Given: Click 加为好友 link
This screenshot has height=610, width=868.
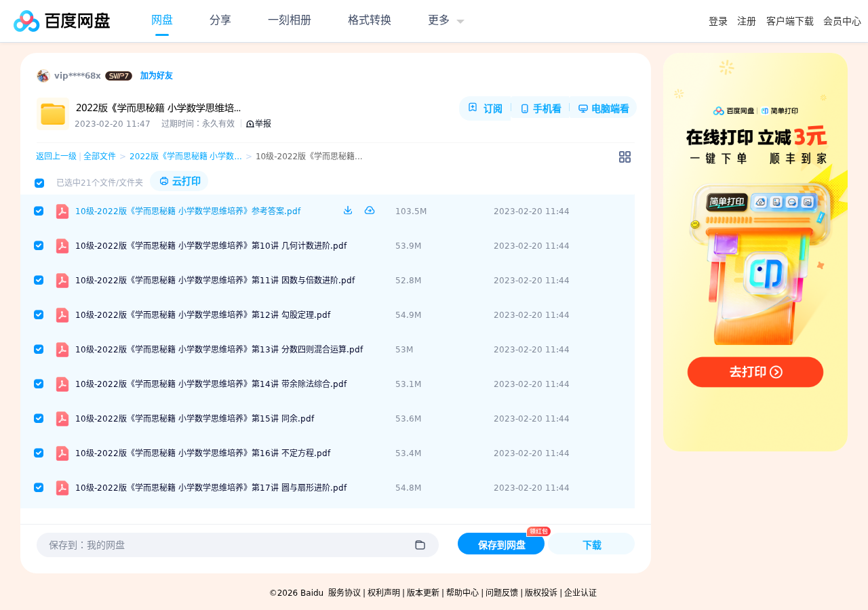Looking at the screenshot, I should [x=157, y=76].
